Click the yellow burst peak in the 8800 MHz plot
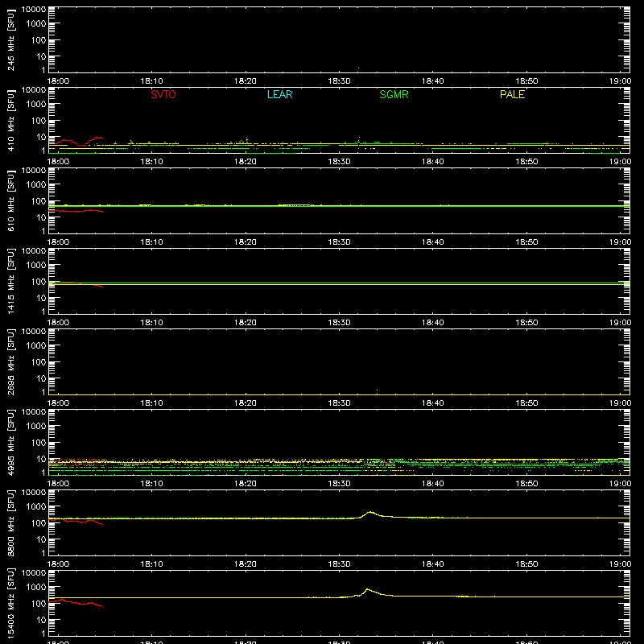The width and height of the screenshot is (644, 644). (x=370, y=512)
